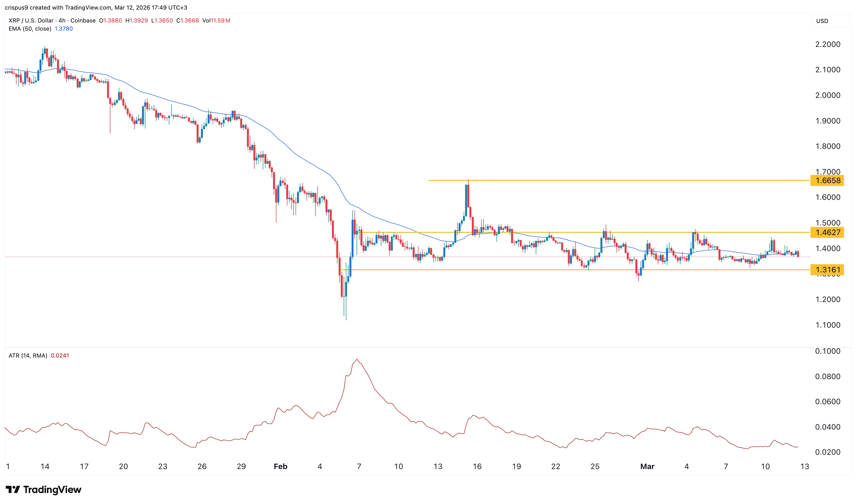Select Mar on the time axis
The height and width of the screenshot is (504, 856).
click(648, 466)
